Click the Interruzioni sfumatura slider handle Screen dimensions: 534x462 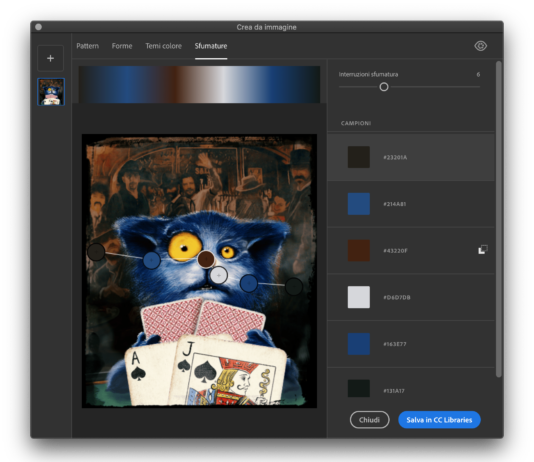tap(384, 87)
